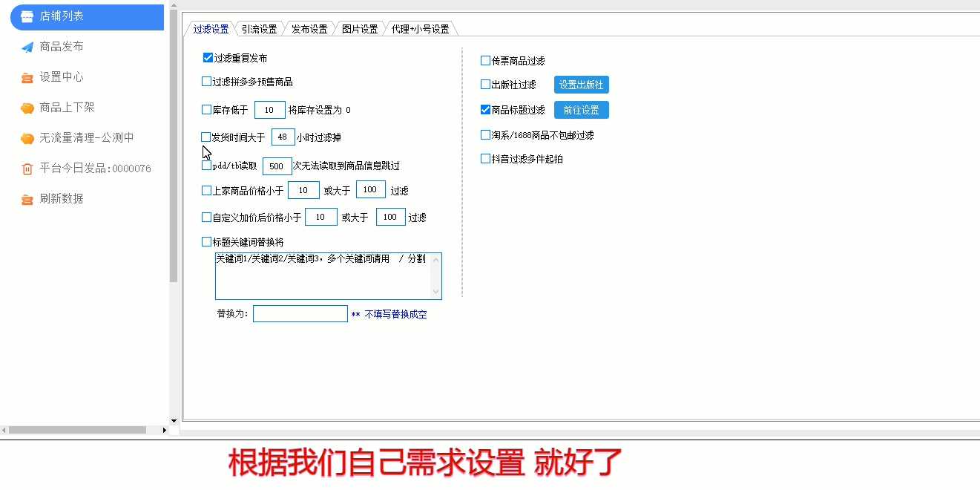Tick the 发货时间大于 checkbox

pos(206,137)
